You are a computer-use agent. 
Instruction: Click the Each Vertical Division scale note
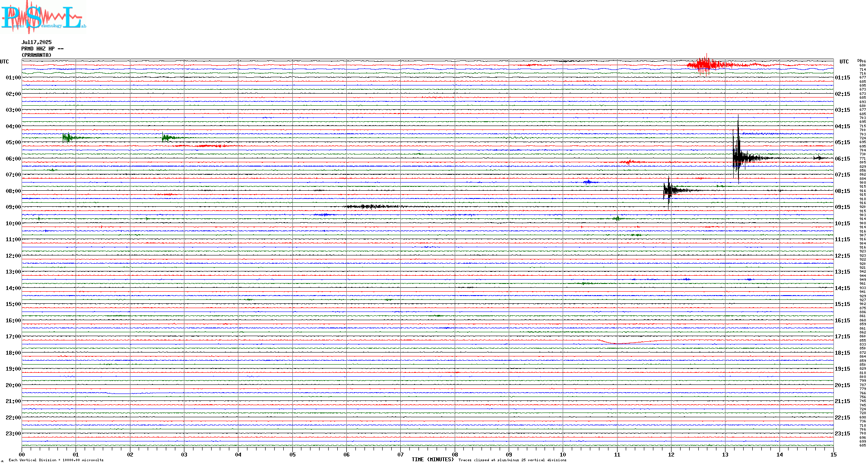[56, 460]
